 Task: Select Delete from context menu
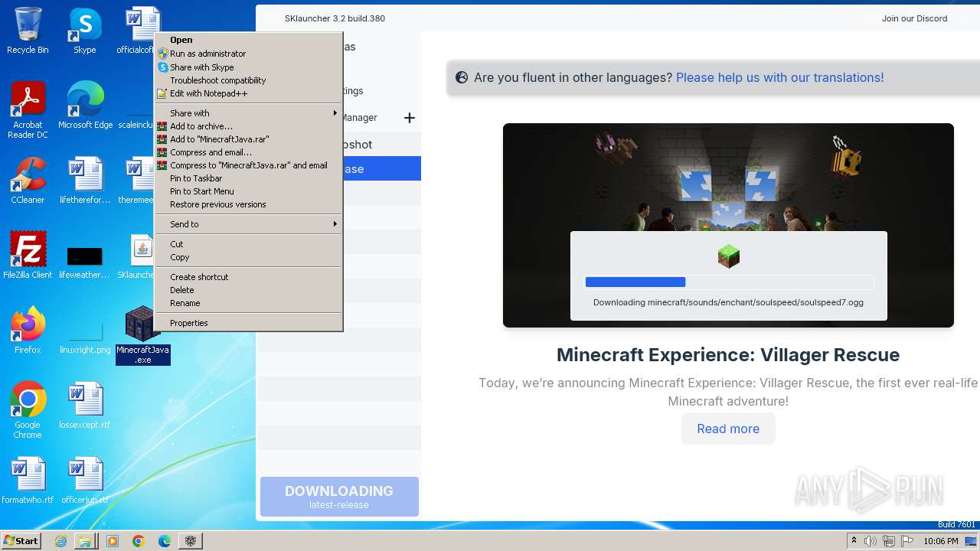pos(249,290)
